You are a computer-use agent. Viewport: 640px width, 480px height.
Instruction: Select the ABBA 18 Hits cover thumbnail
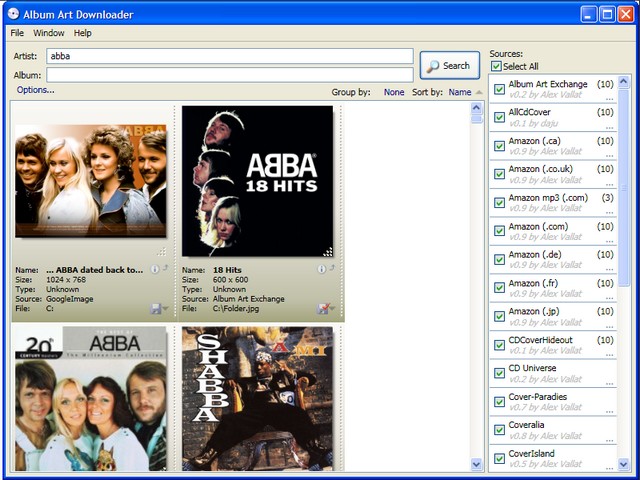[257, 181]
